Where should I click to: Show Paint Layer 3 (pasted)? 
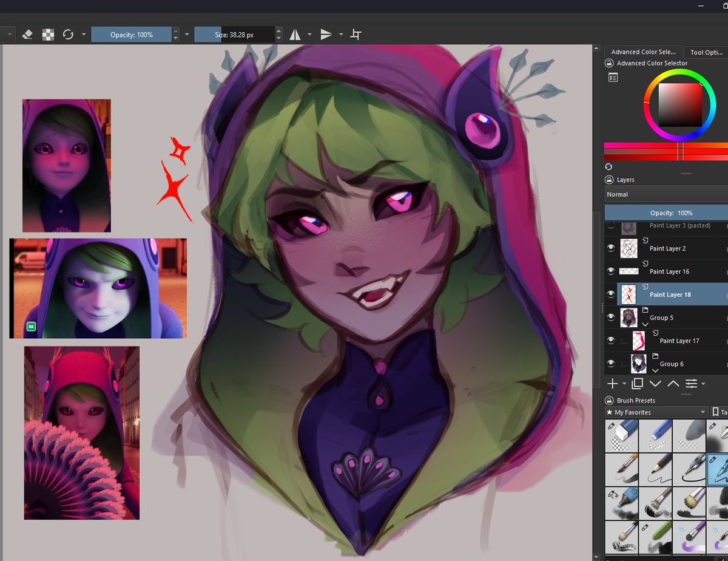(x=611, y=226)
